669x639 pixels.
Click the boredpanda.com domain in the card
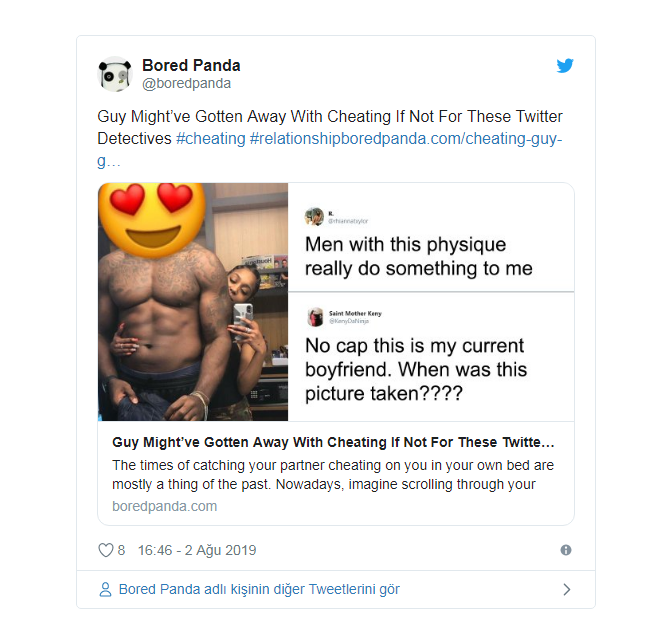[x=164, y=506]
